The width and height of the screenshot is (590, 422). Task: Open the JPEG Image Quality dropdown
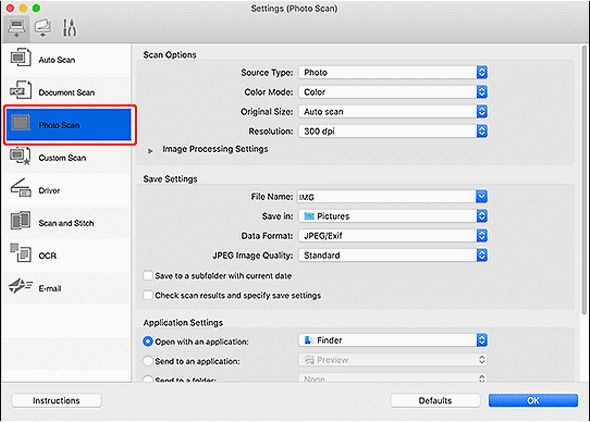pyautogui.click(x=393, y=255)
